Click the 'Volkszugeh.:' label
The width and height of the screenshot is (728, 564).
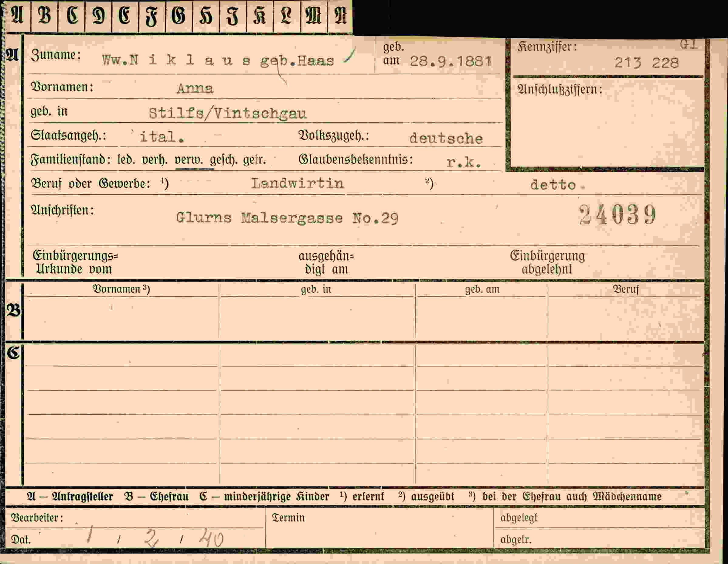point(334,136)
